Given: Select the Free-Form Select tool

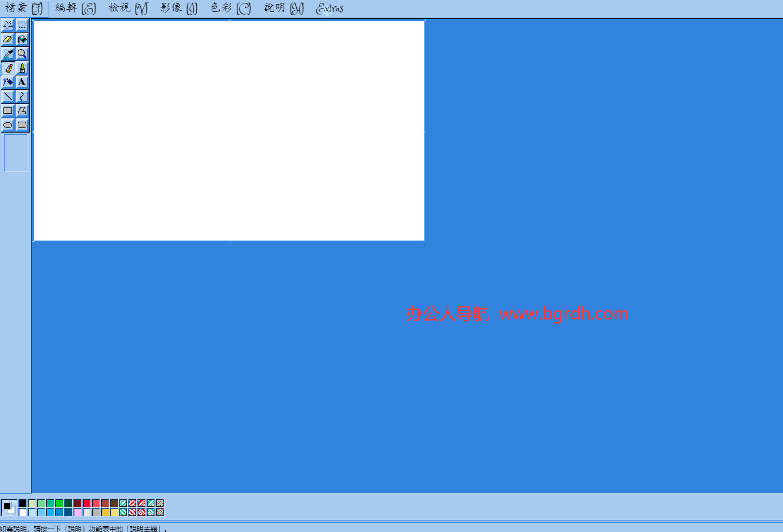Looking at the screenshot, I should (8, 25).
